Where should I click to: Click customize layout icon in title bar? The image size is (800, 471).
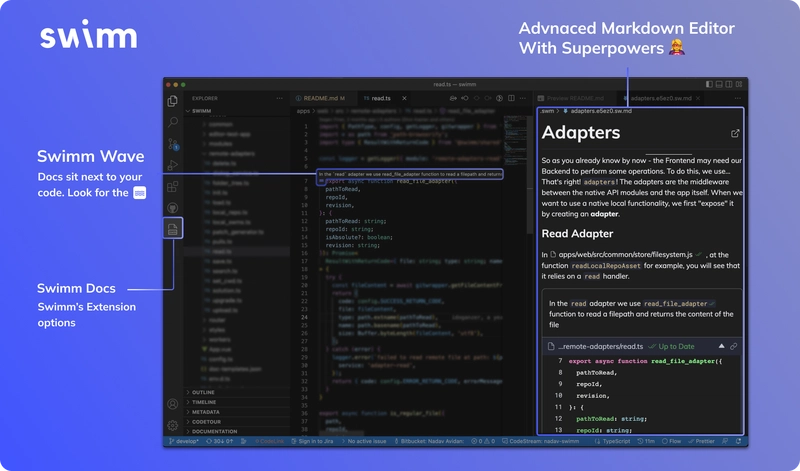click(739, 84)
